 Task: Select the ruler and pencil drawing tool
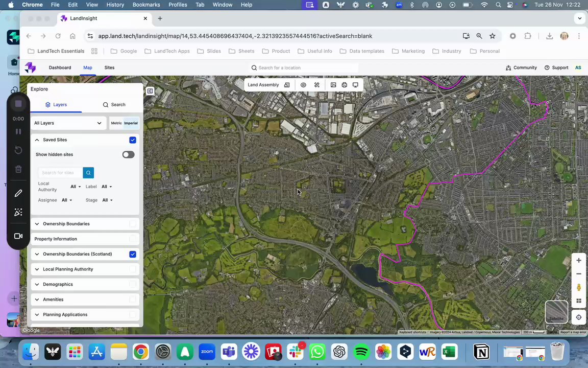click(x=317, y=85)
